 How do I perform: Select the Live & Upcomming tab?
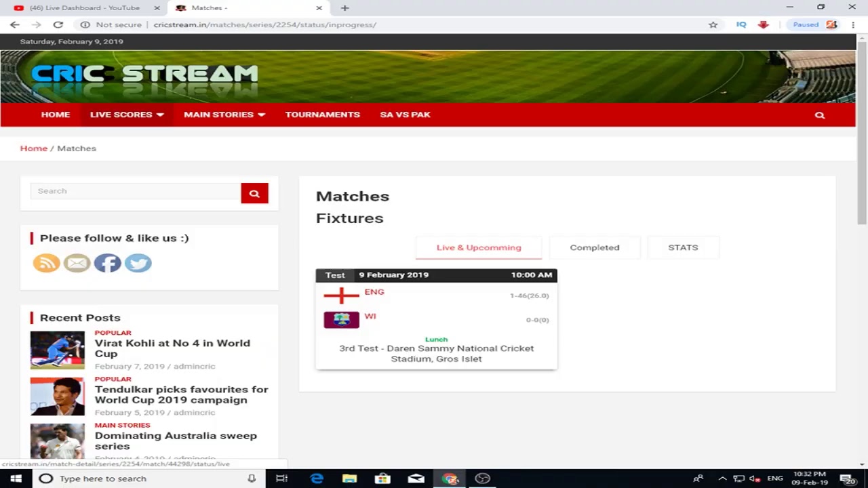pyautogui.click(x=479, y=247)
